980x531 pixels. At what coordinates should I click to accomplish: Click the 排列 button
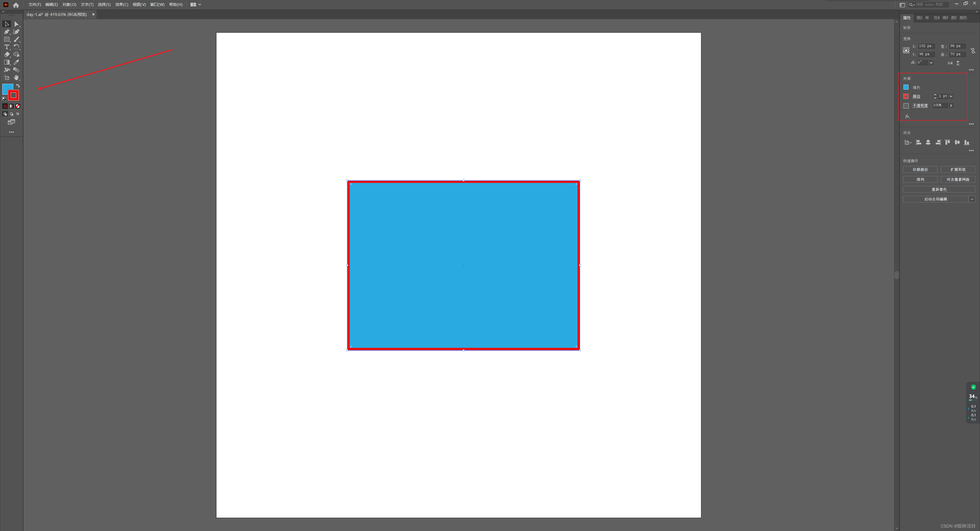[920, 179]
